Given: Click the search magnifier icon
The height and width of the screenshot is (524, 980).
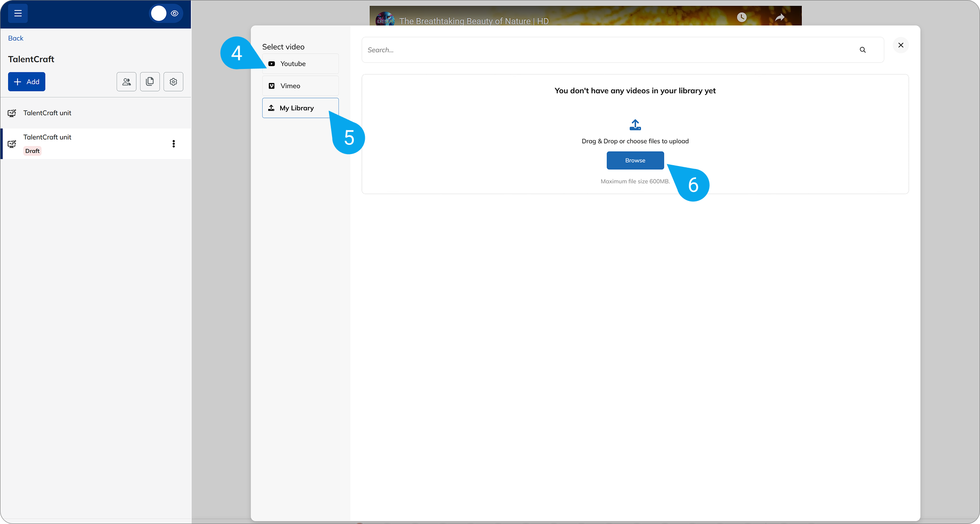Looking at the screenshot, I should click(863, 50).
